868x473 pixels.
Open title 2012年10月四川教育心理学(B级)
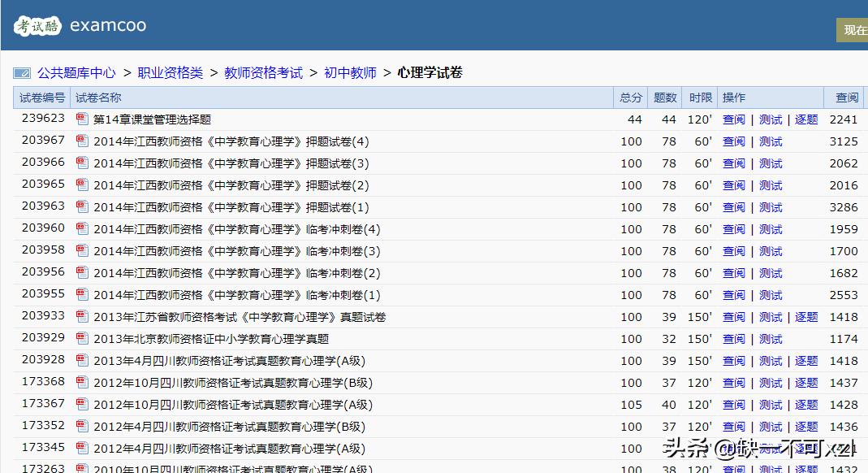click(x=233, y=384)
